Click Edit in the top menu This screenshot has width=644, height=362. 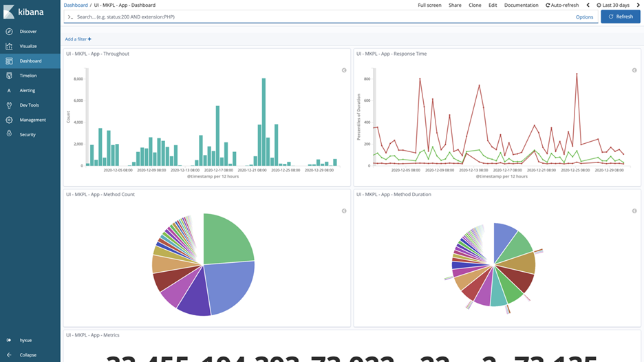pos(493,5)
